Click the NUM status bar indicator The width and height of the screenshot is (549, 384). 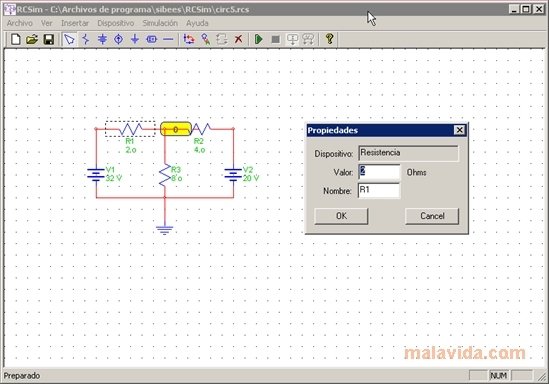point(499,376)
